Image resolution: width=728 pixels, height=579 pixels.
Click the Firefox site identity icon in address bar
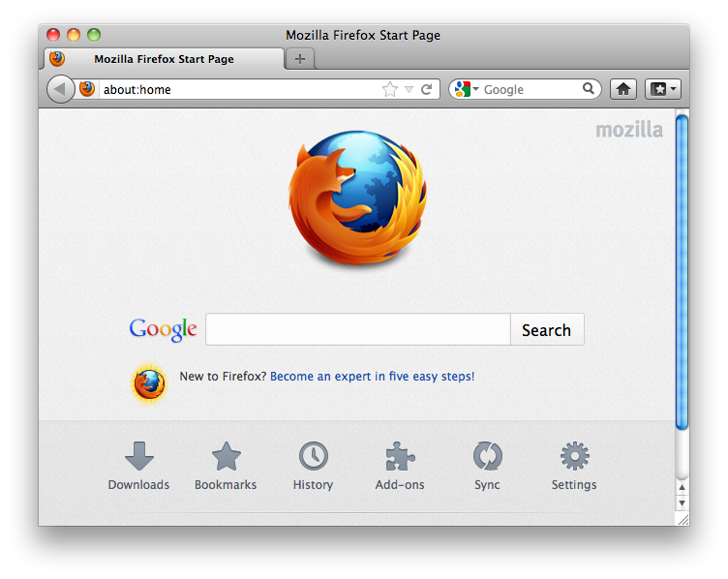(87, 89)
